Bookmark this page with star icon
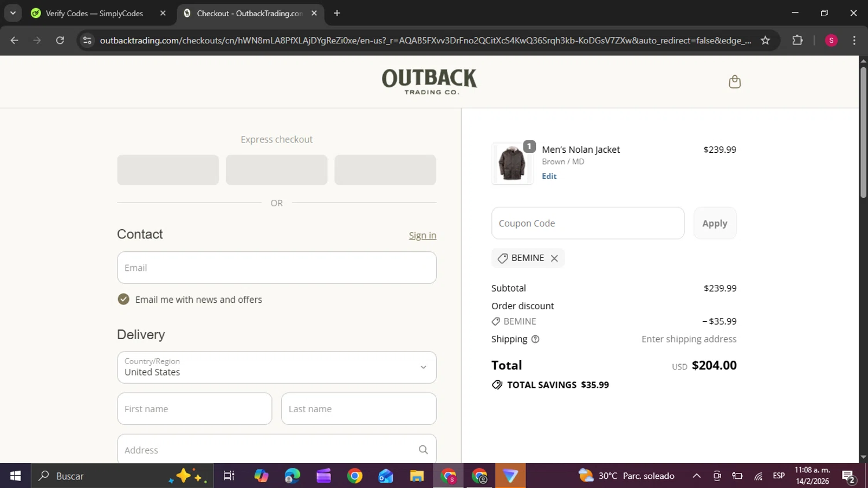 [765, 40]
